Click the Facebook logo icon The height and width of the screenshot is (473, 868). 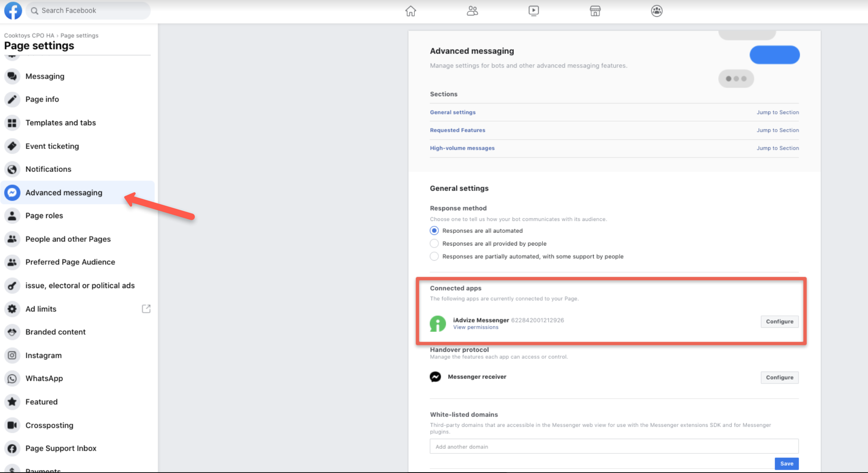[13, 11]
